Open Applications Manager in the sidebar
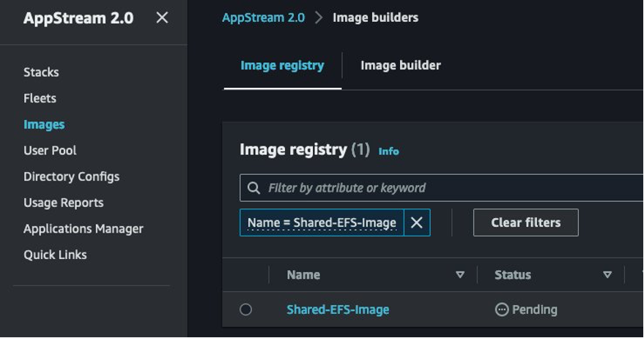This screenshot has height=338, width=644. point(84,228)
